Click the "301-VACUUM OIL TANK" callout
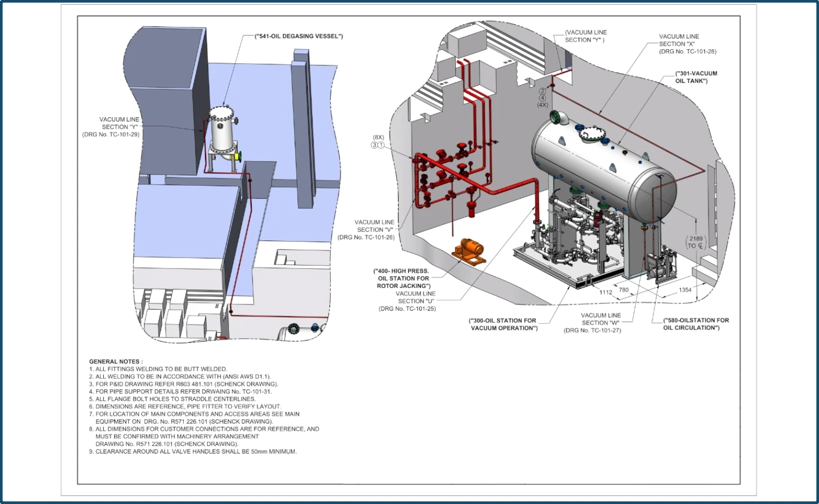This screenshot has width=819, height=504. 696,77
